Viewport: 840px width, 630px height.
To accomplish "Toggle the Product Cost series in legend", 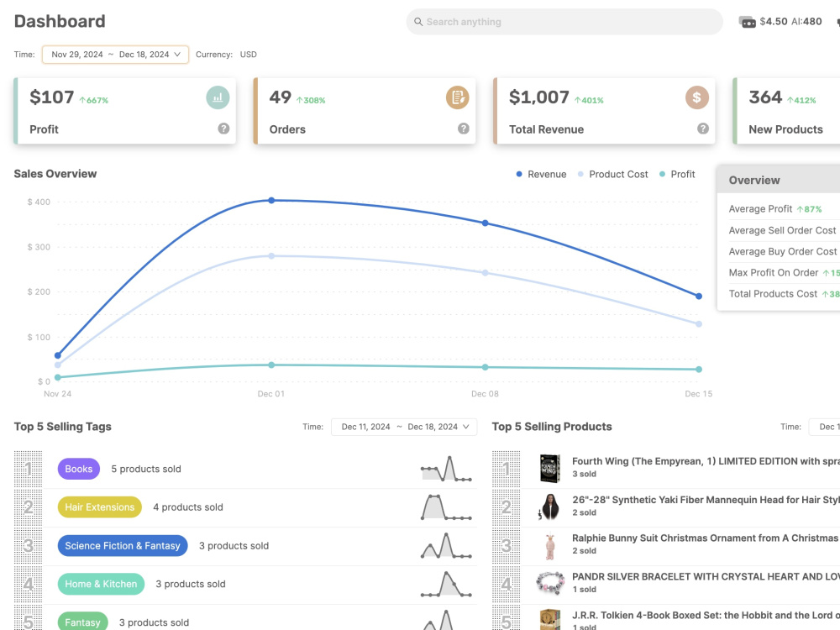I will click(613, 174).
